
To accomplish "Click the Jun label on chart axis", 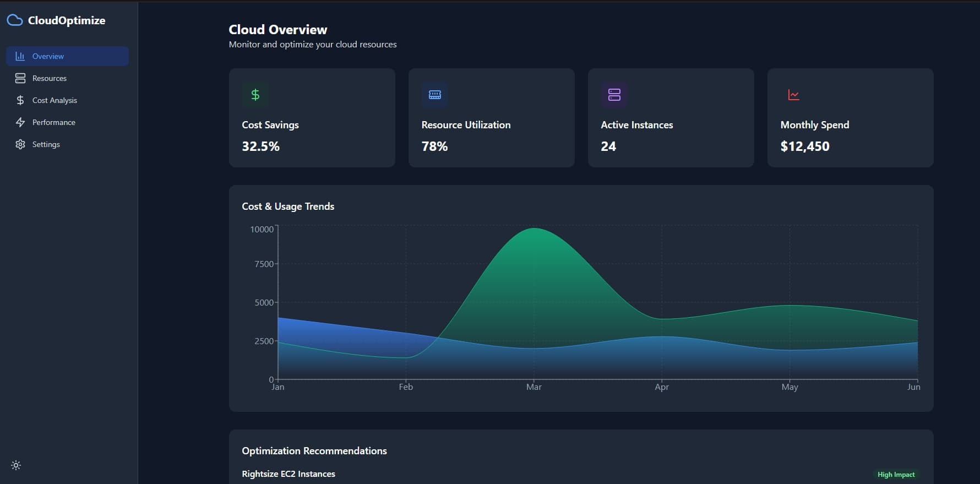I will click(913, 387).
